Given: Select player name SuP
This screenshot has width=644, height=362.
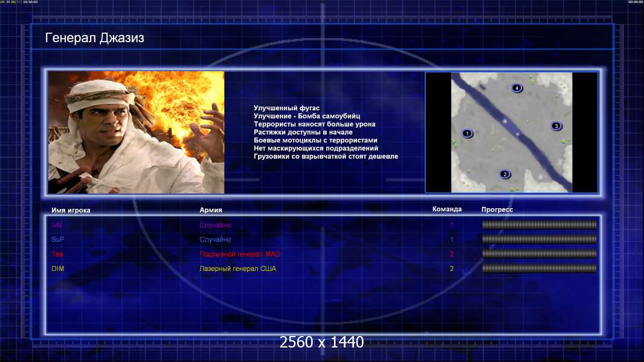Looking at the screenshot, I should pos(57,240).
